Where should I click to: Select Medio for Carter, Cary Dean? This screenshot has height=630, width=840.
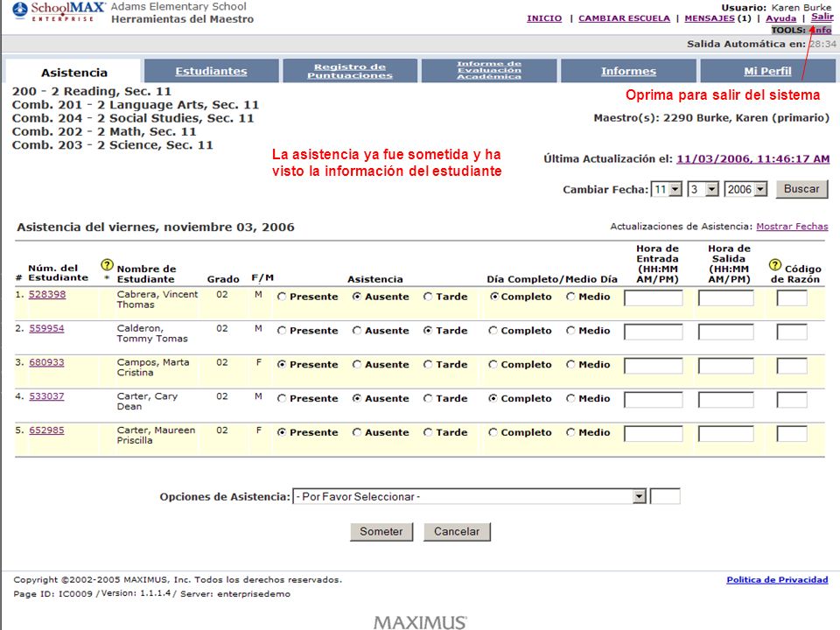click(570, 398)
